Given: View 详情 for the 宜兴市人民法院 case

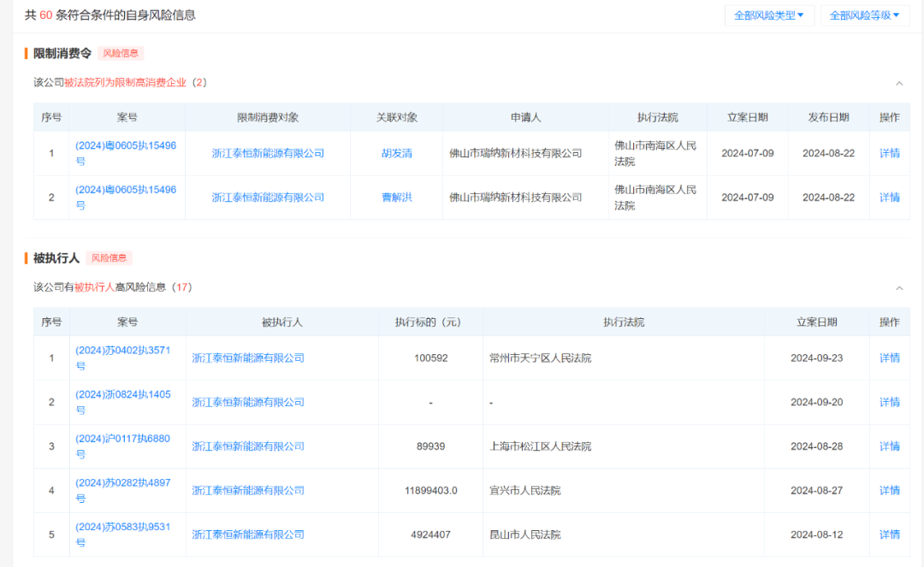Looking at the screenshot, I should pyautogui.click(x=889, y=491).
